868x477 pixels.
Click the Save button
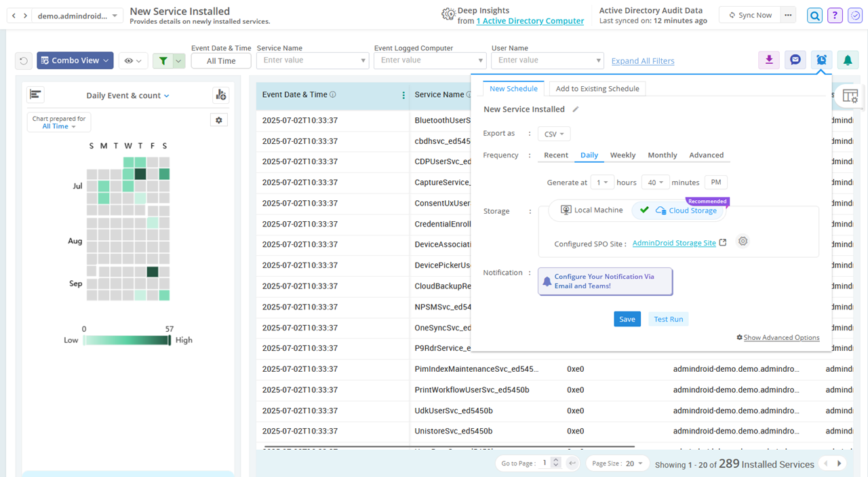coord(627,318)
